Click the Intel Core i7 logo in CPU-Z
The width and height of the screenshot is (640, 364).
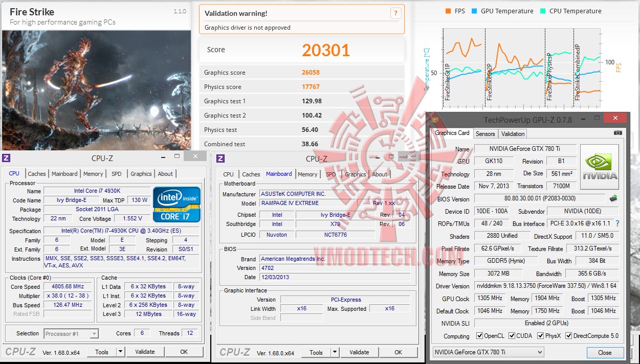point(176,204)
